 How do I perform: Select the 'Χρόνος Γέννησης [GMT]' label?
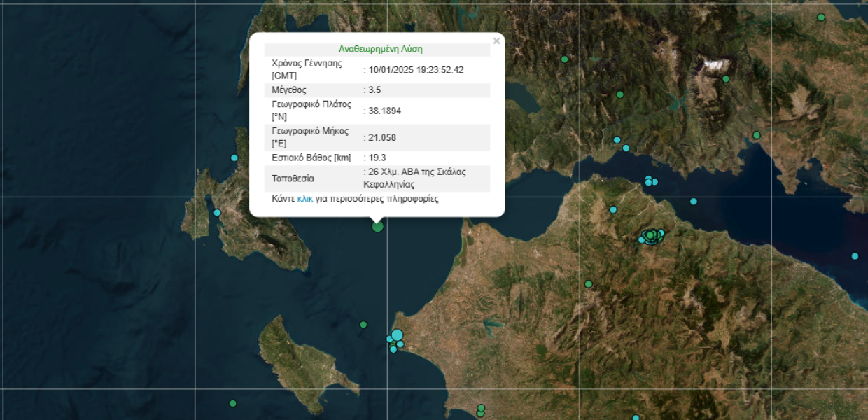tap(307, 69)
